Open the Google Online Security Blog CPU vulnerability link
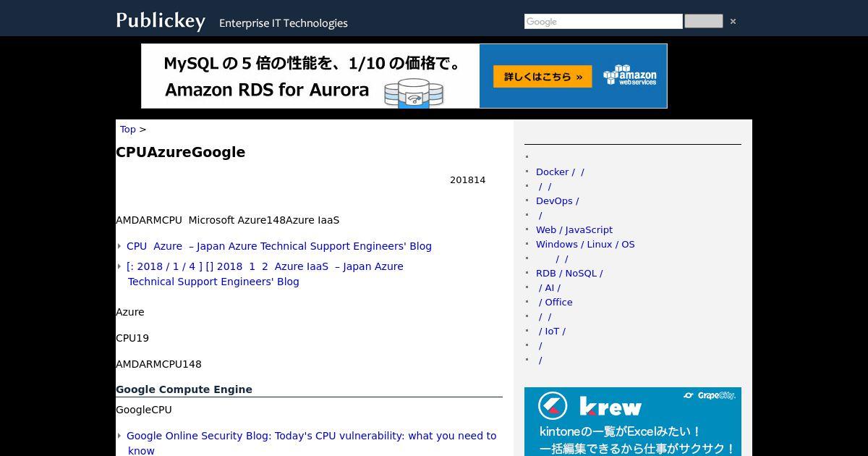Screen dimensions: 868x456 311,443
